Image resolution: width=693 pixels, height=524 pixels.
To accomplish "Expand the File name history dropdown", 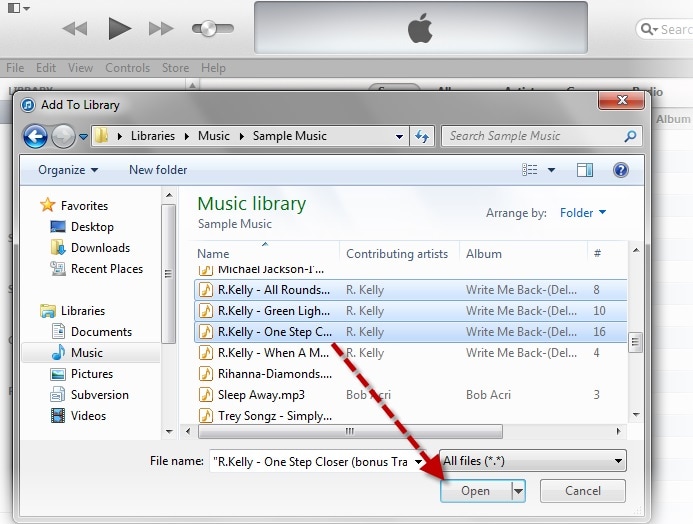I will pos(419,462).
